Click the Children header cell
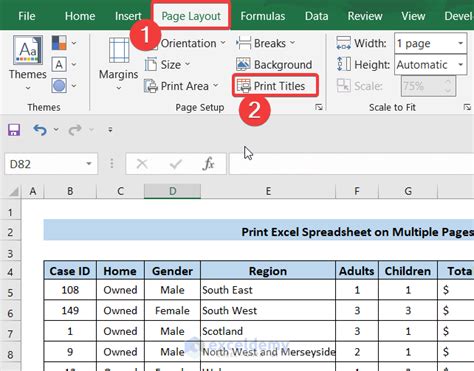 tap(408, 271)
